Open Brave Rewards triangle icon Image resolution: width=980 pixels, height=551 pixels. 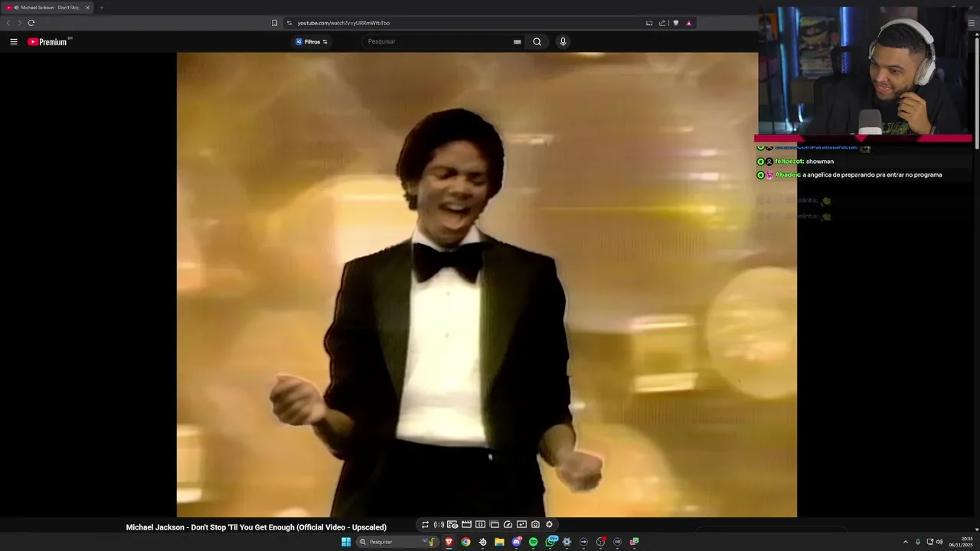[x=688, y=23]
